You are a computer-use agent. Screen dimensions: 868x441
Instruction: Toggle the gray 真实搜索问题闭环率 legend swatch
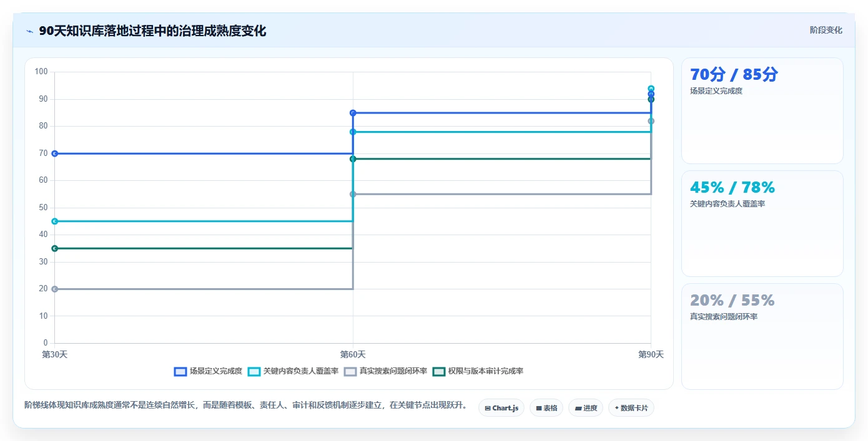pos(350,371)
